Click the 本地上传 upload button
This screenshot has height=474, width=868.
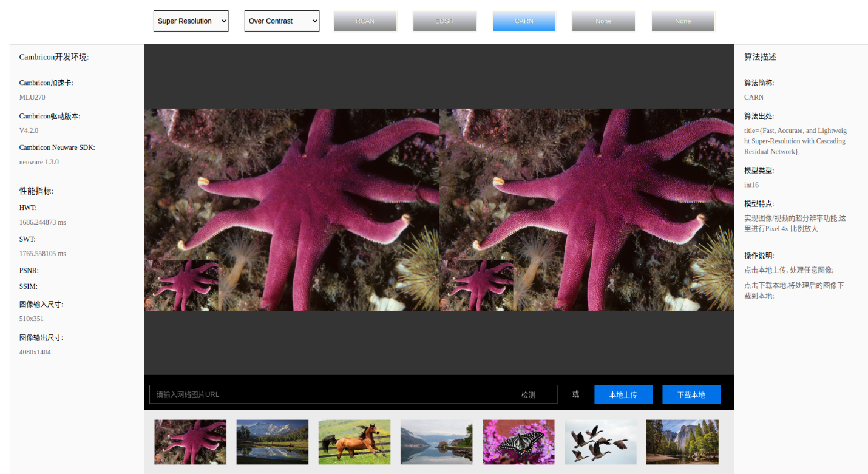tap(623, 394)
